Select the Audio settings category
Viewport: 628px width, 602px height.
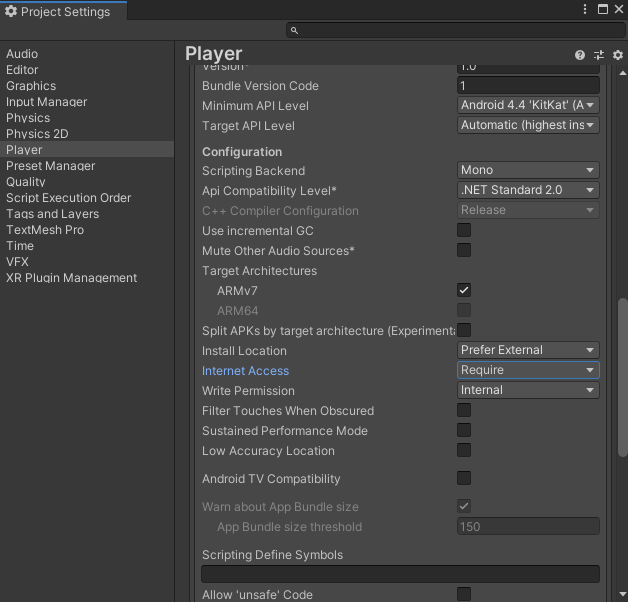pyautogui.click(x=87, y=54)
